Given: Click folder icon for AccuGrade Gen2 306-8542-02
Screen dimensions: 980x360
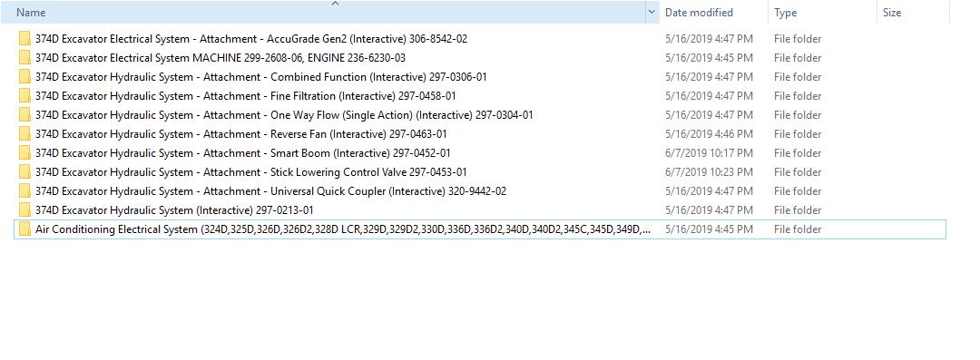Looking at the screenshot, I should pyautogui.click(x=25, y=39).
